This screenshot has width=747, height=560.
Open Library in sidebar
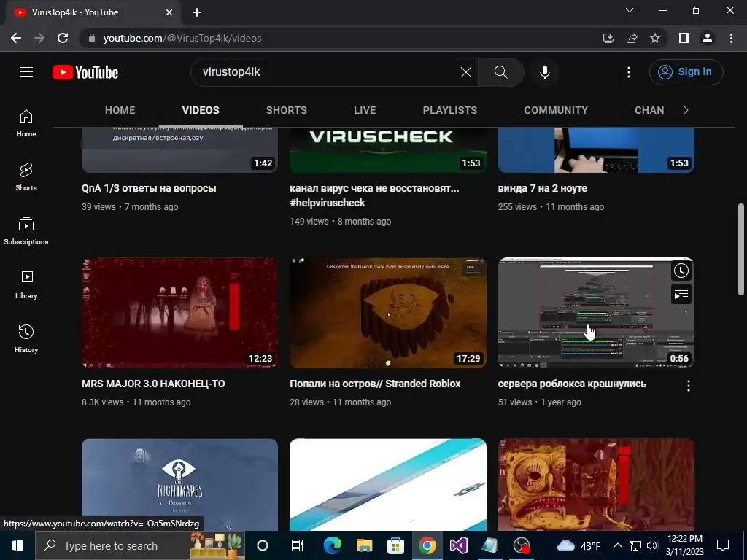[x=26, y=285]
